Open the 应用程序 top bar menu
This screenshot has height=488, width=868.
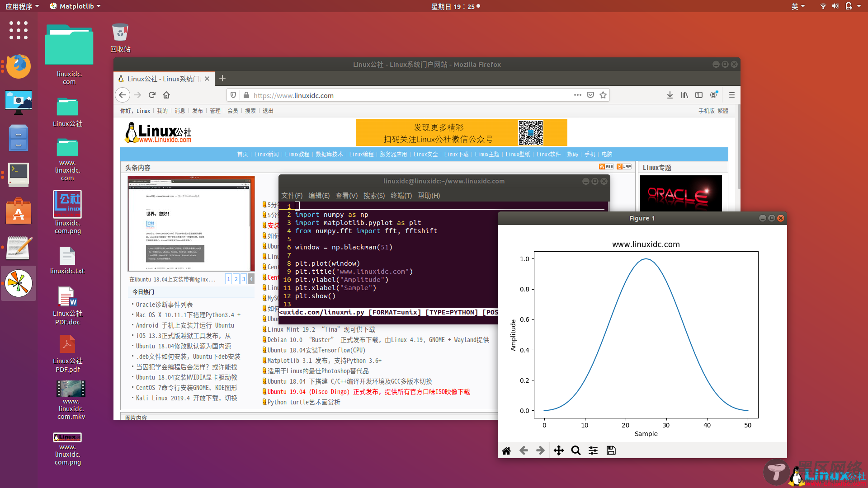pos(22,6)
